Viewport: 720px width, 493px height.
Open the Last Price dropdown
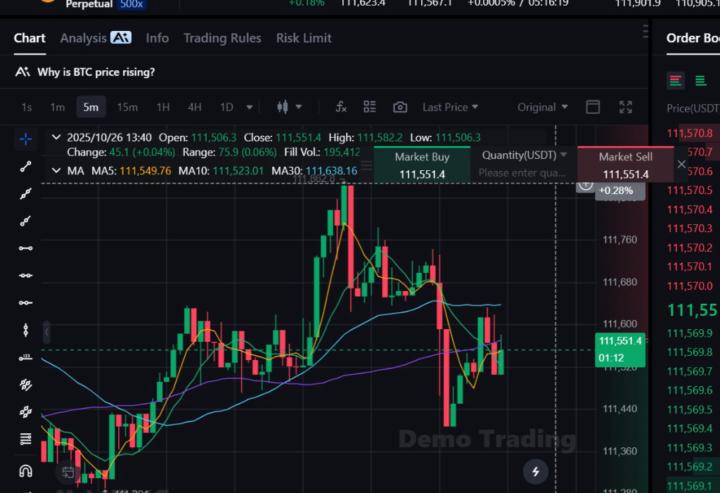pyautogui.click(x=450, y=107)
